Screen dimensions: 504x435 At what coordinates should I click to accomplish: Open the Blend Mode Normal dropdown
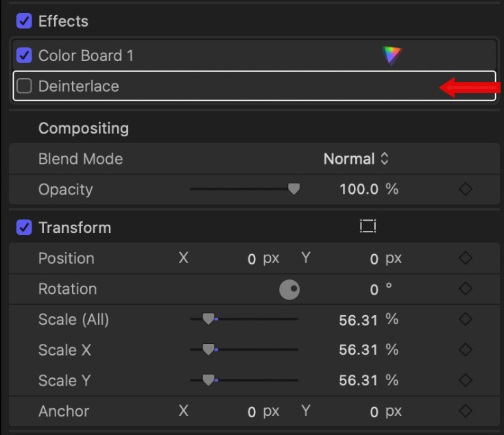(x=356, y=159)
